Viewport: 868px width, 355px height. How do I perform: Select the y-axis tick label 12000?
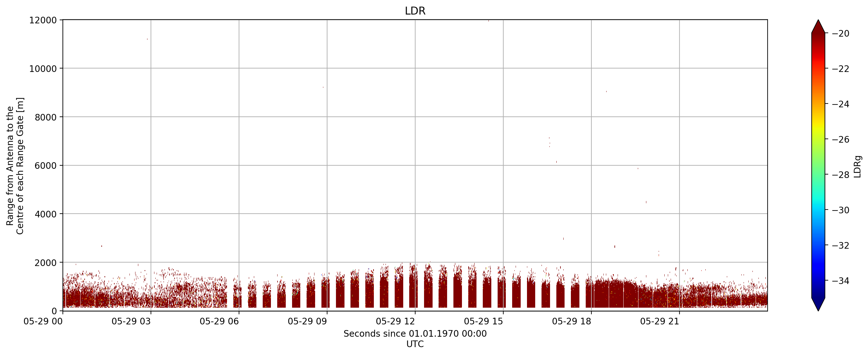[x=43, y=20]
